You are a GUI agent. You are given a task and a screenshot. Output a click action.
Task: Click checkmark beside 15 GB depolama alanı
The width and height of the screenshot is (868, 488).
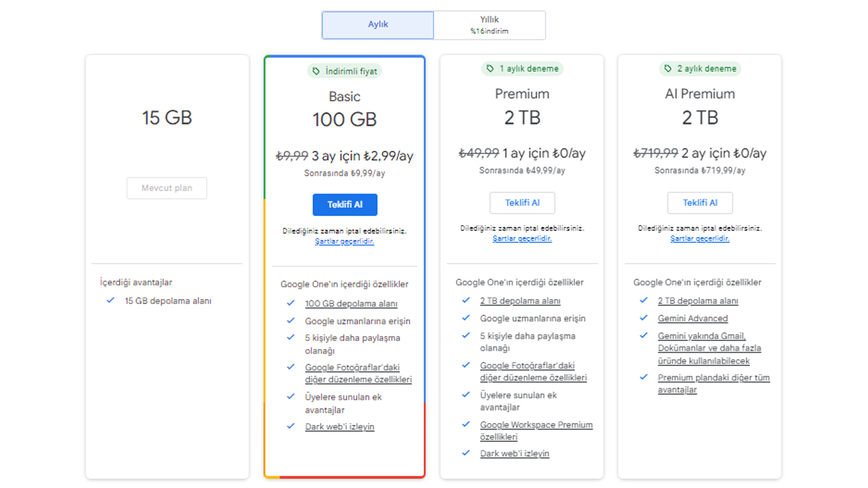tap(111, 300)
